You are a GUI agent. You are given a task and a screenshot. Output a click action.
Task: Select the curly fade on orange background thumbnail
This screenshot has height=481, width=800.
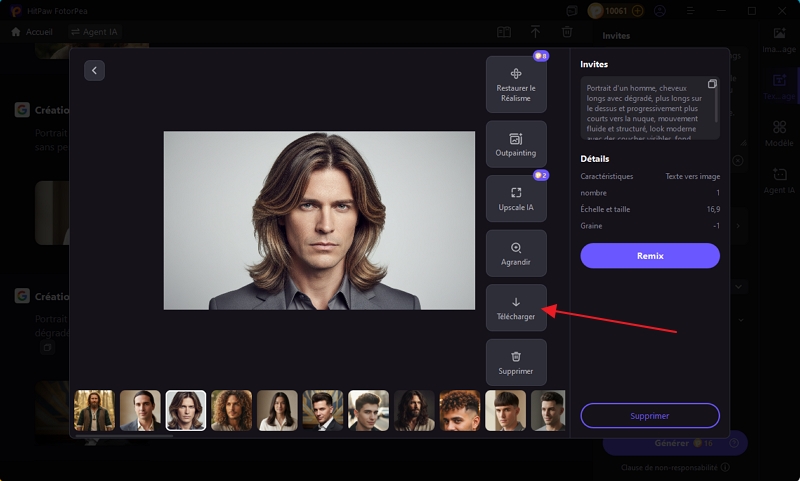(460, 411)
